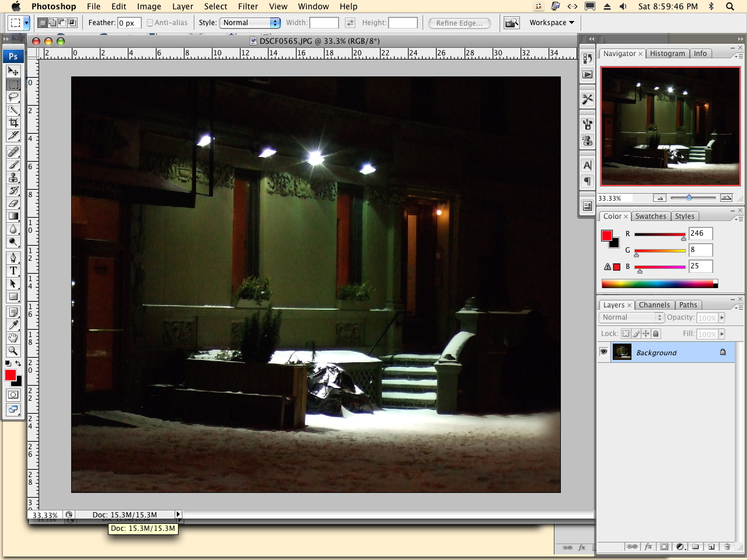Select the Clone Stamp tool

point(13,177)
